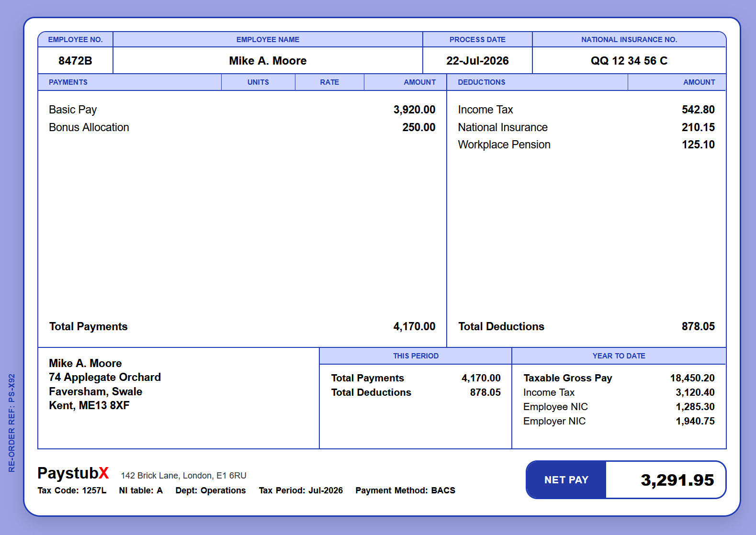Viewport: 756px width, 535px height.
Task: Select the Basic Pay row
Action: coord(242,110)
